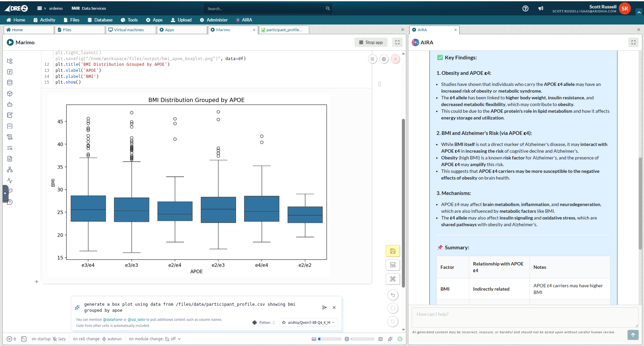The height and width of the screenshot is (346, 644).
Task: Click the yellow save notebook icon
Action: click(393, 251)
